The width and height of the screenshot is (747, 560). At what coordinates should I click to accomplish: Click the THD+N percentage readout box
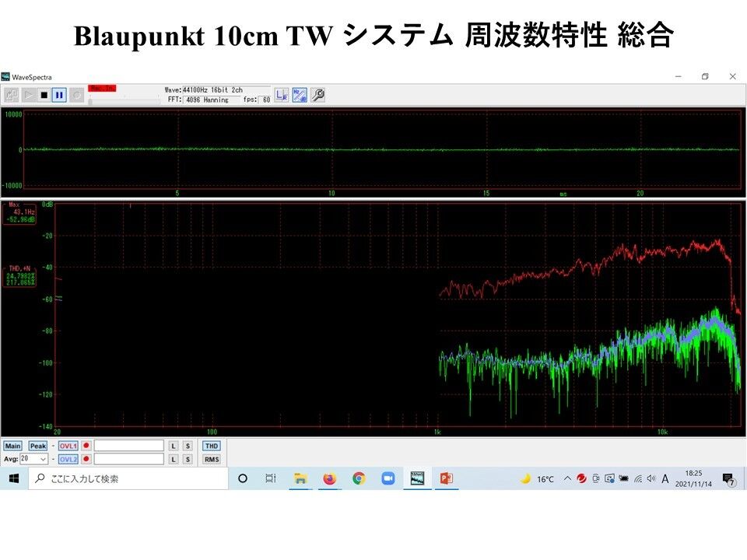click(19, 276)
